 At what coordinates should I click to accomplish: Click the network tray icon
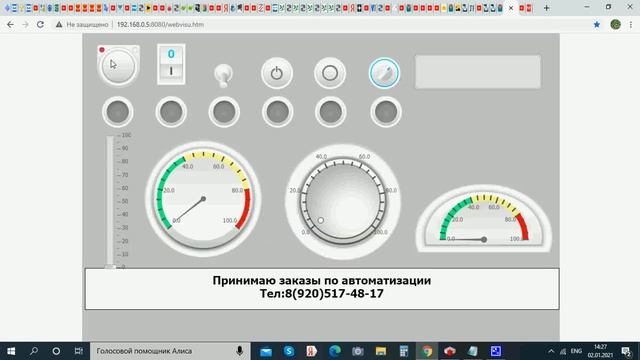coord(563,351)
